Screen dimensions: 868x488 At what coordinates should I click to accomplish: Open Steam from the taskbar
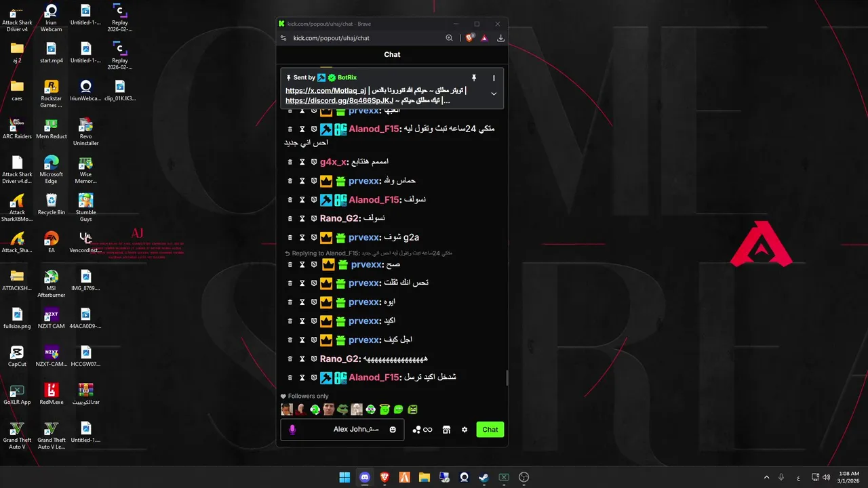pos(484,477)
